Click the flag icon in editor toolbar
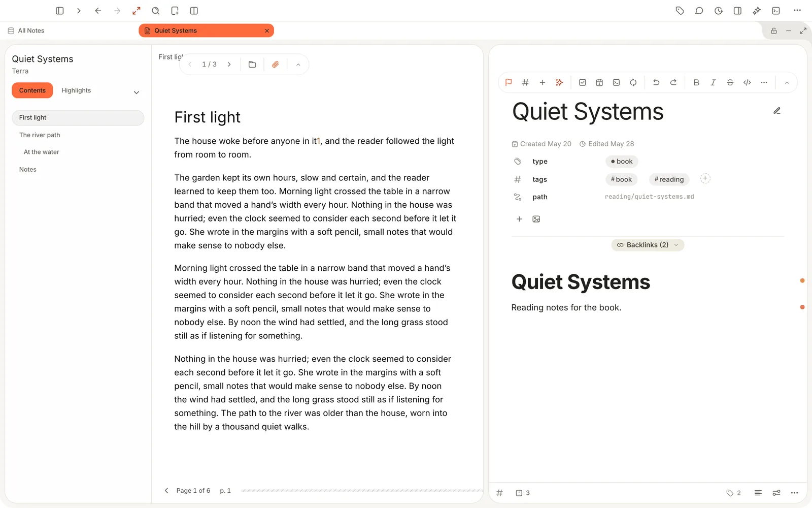 [x=509, y=82]
